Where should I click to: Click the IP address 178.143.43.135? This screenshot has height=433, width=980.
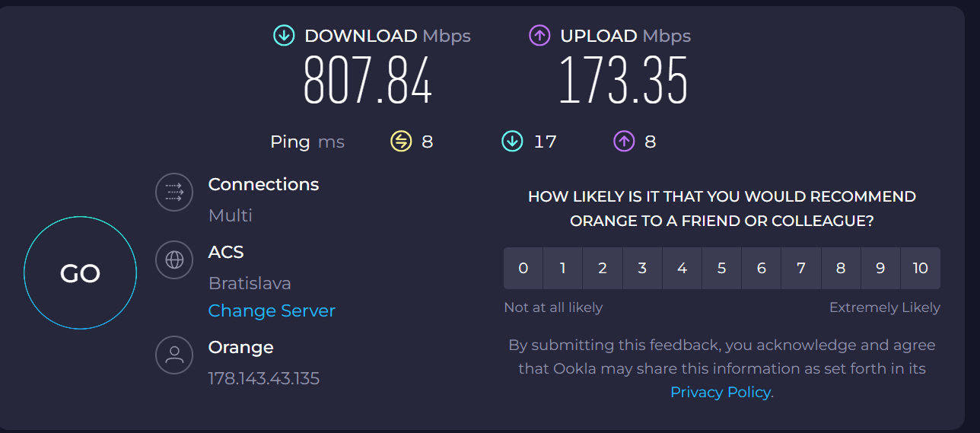tap(264, 378)
